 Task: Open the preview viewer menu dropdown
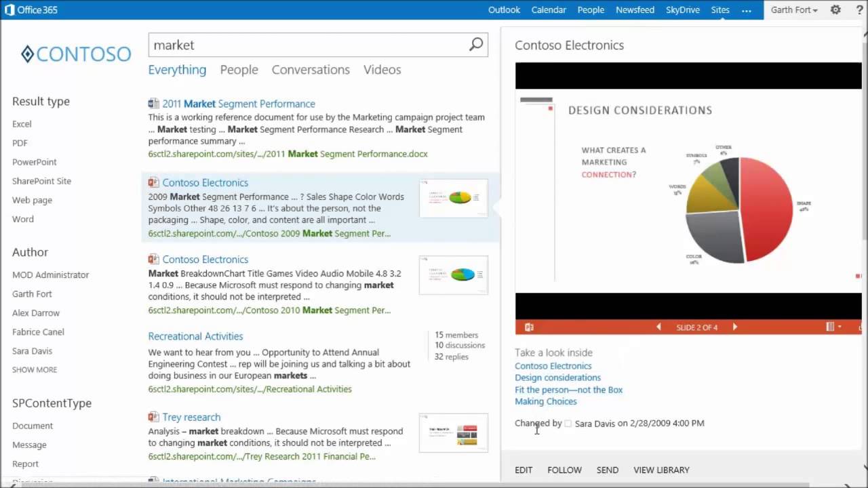tap(833, 327)
